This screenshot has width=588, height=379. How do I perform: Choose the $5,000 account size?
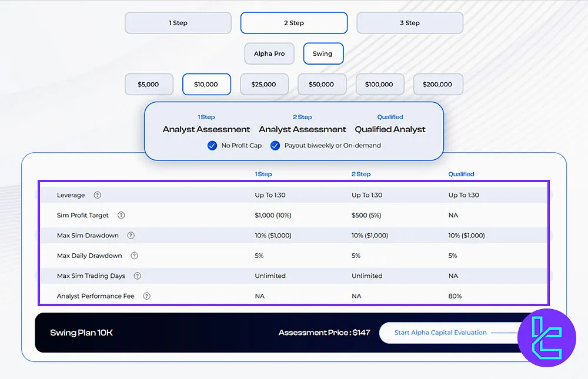point(149,85)
